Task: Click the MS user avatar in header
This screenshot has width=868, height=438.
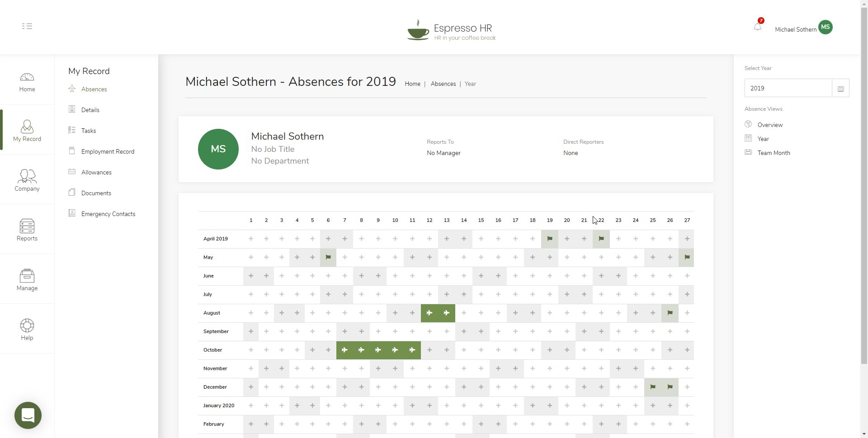Action: (825, 27)
